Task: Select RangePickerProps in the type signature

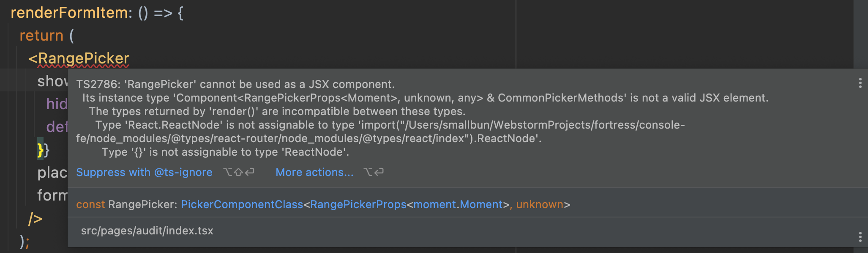Action: pyautogui.click(x=358, y=204)
